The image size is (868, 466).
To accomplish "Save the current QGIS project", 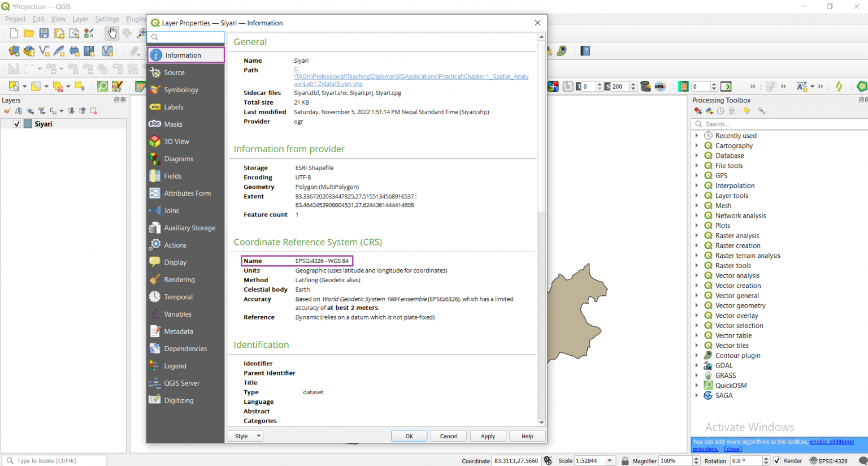I will 44,33.
